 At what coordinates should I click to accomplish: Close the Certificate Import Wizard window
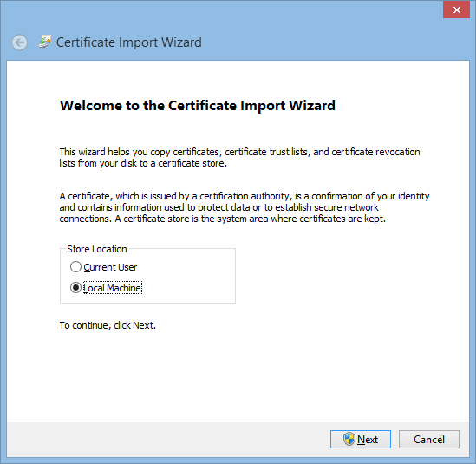pyautogui.click(x=456, y=10)
